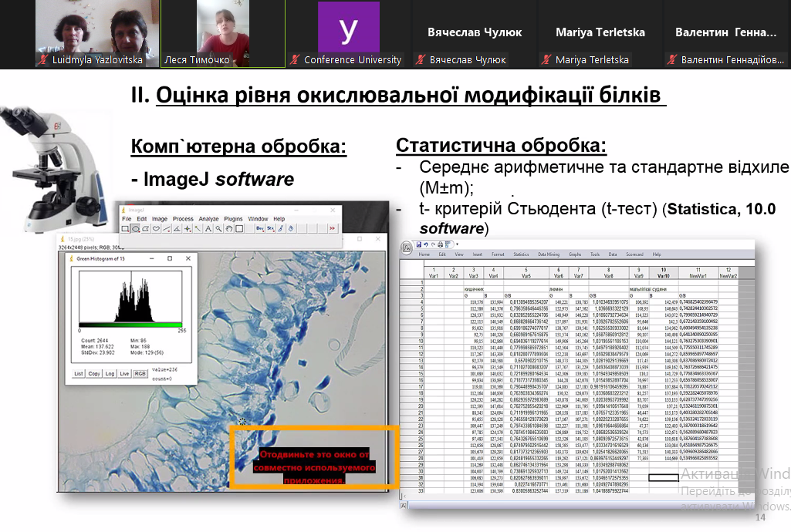
Task: Expand the Statistica quick access toolbar arrow
Action: (x=457, y=244)
